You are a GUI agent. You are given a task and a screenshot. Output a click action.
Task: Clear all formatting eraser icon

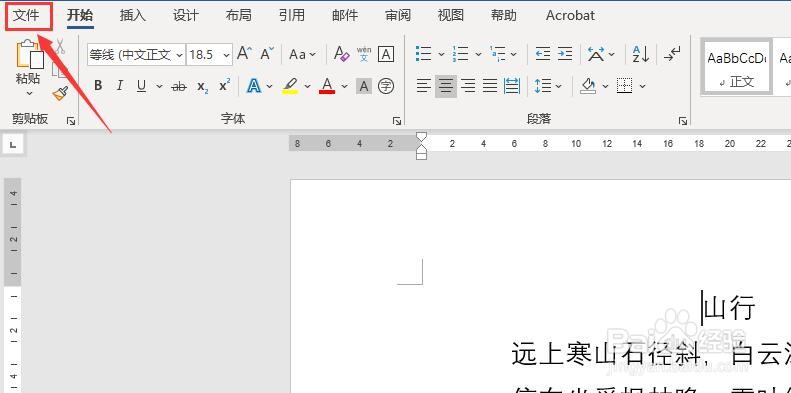point(342,54)
